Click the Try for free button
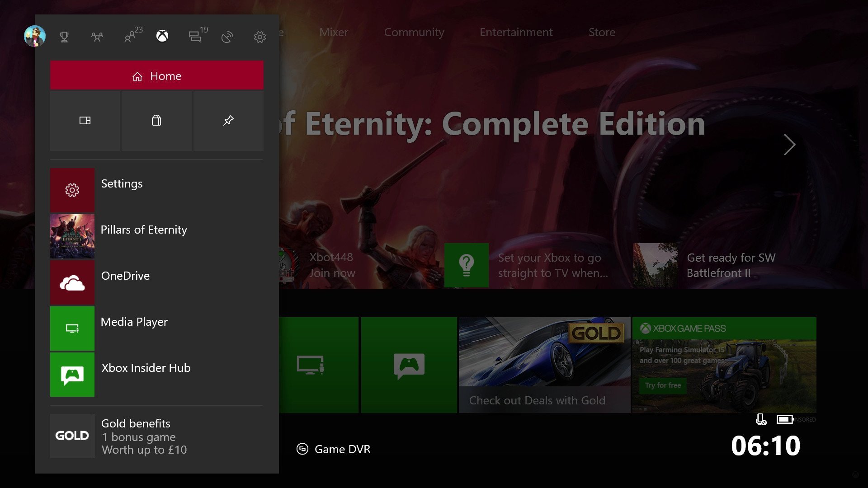The width and height of the screenshot is (868, 488). tap(663, 385)
